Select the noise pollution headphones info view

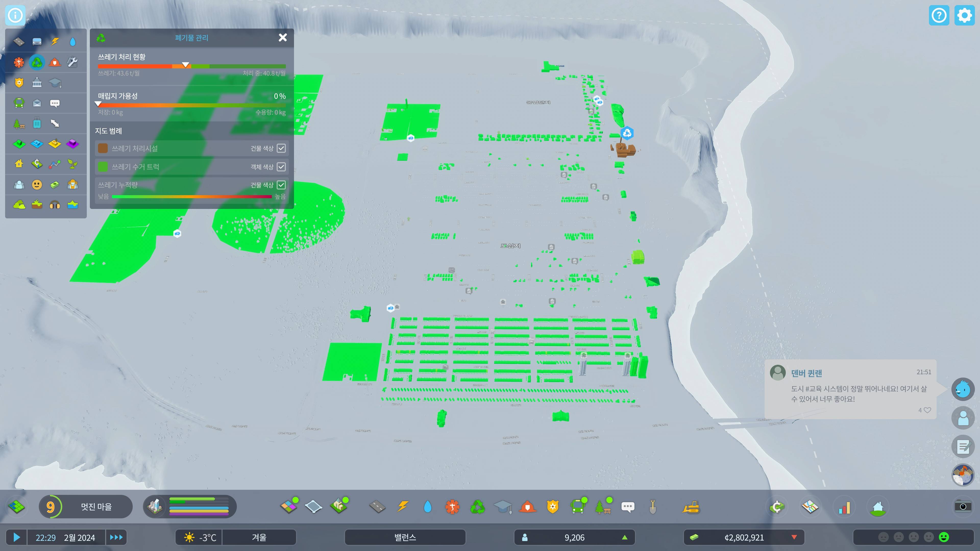click(55, 205)
